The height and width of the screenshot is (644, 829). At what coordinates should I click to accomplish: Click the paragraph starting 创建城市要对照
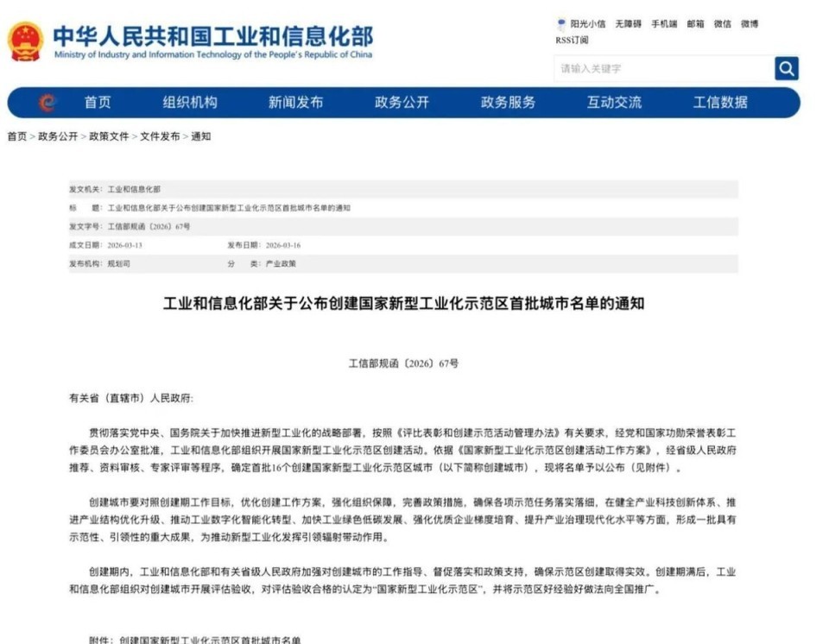point(403,520)
